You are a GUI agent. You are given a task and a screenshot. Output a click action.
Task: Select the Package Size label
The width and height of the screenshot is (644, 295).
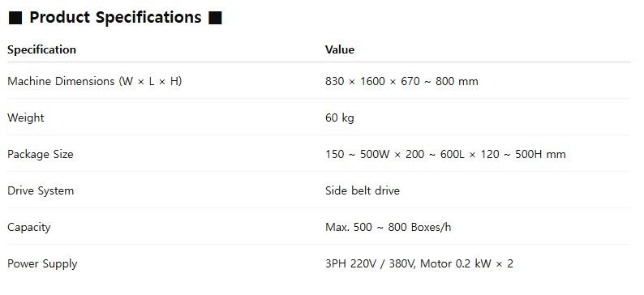[41, 154]
